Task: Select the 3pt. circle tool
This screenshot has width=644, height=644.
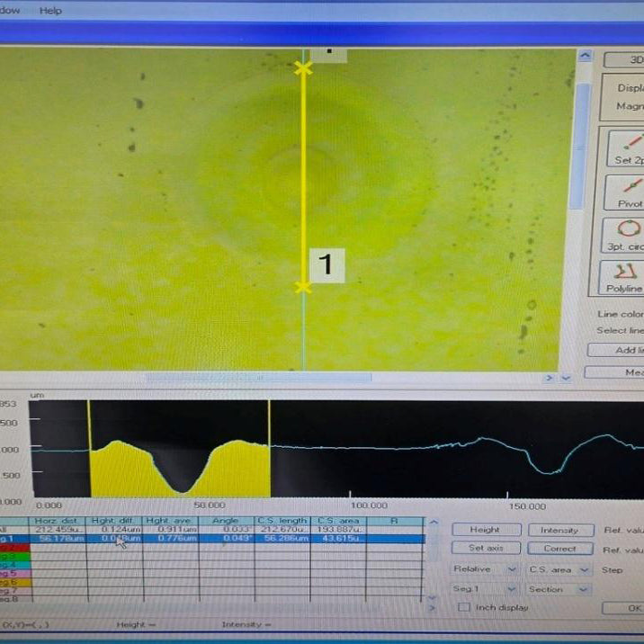Action: pos(624,235)
